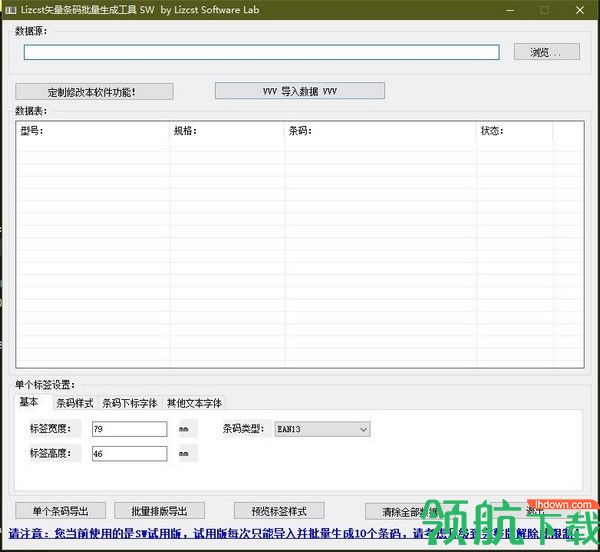Click the 标签宽度 input showing 79
This screenshot has height=552, width=600.
(x=129, y=429)
